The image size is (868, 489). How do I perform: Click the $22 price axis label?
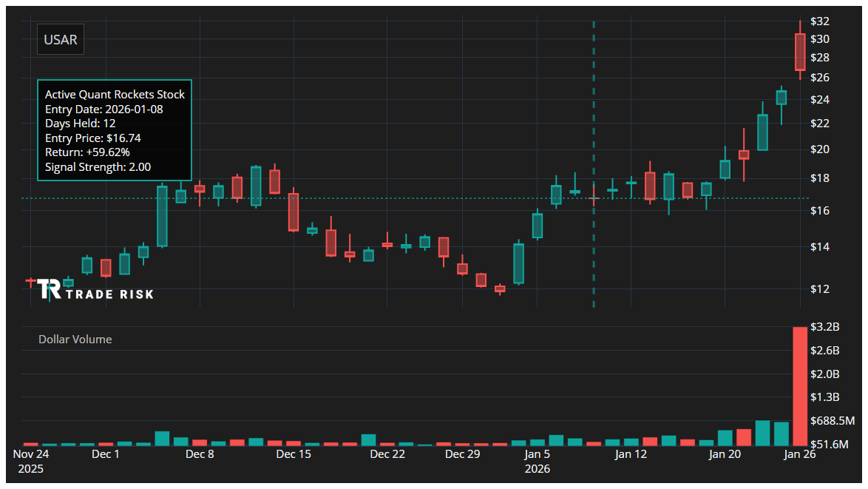tap(820, 123)
